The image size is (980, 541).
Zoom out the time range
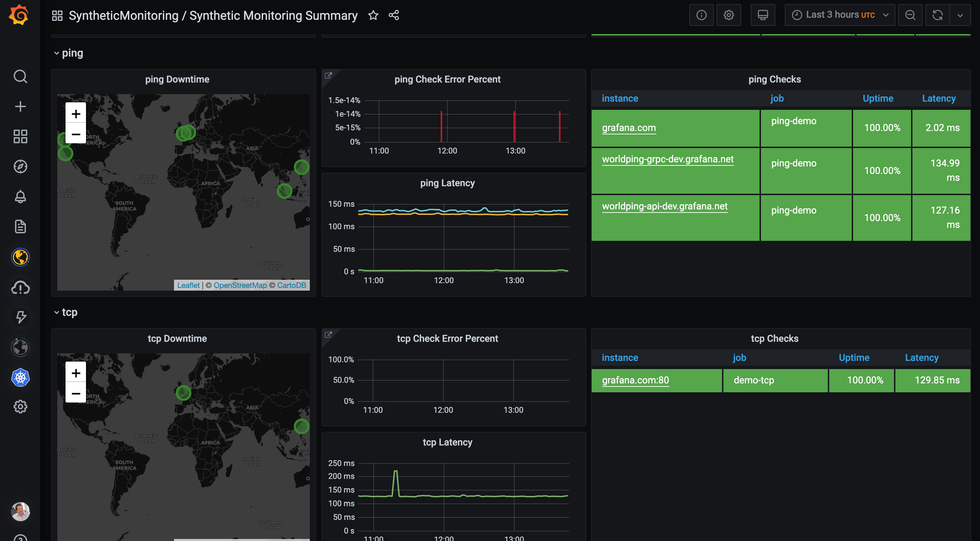click(910, 15)
